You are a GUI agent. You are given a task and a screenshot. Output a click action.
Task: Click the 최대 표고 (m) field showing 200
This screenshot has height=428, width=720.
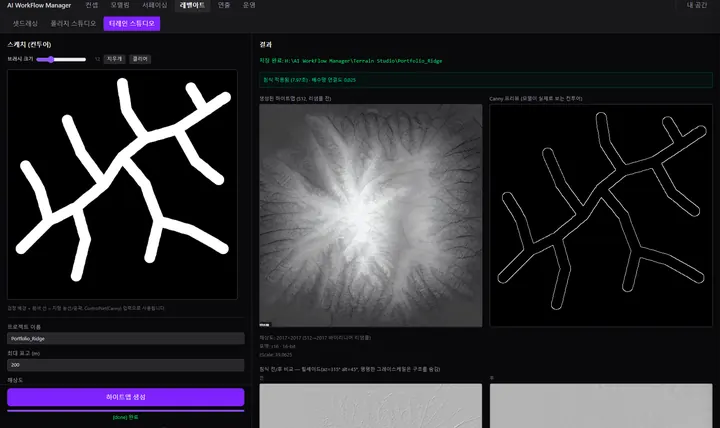(125, 365)
